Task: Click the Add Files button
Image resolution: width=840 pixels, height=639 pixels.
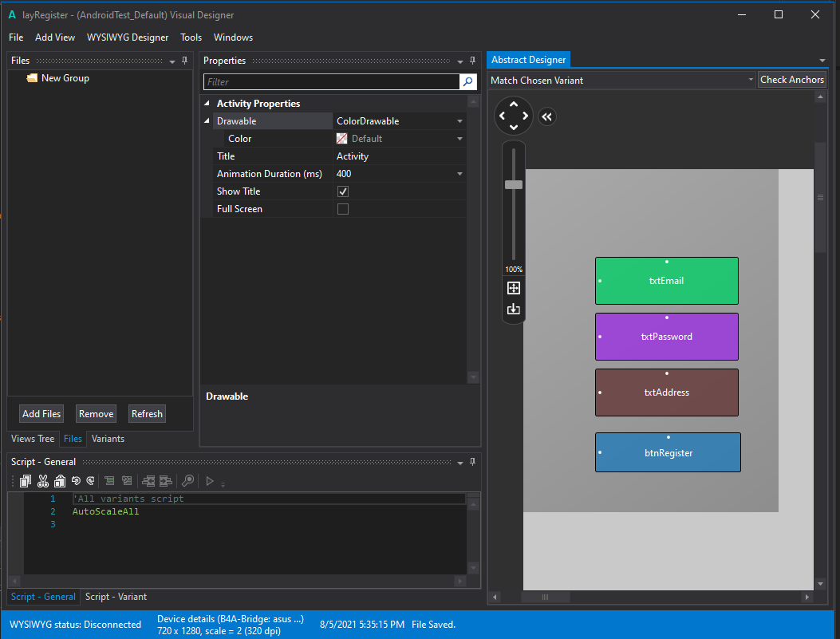Action: click(x=41, y=413)
